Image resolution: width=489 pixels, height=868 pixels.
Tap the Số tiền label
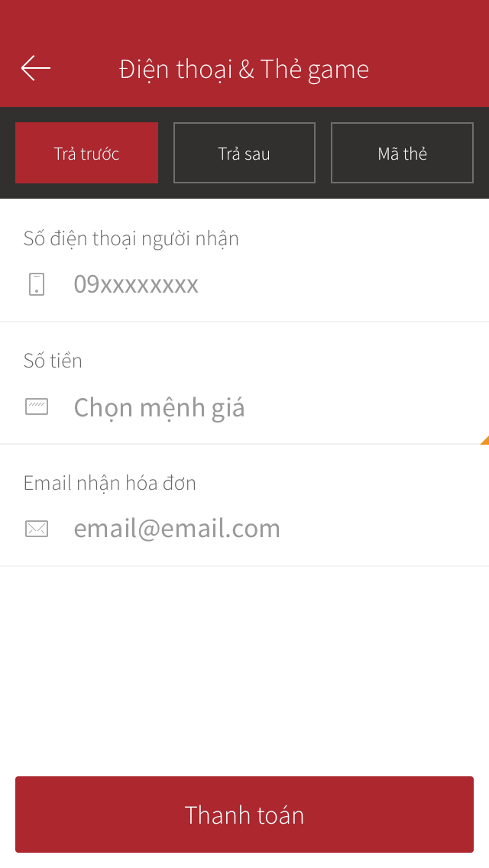point(53,361)
